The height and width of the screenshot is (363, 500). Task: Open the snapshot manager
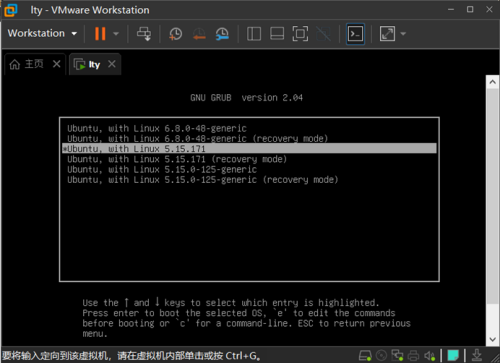222,34
